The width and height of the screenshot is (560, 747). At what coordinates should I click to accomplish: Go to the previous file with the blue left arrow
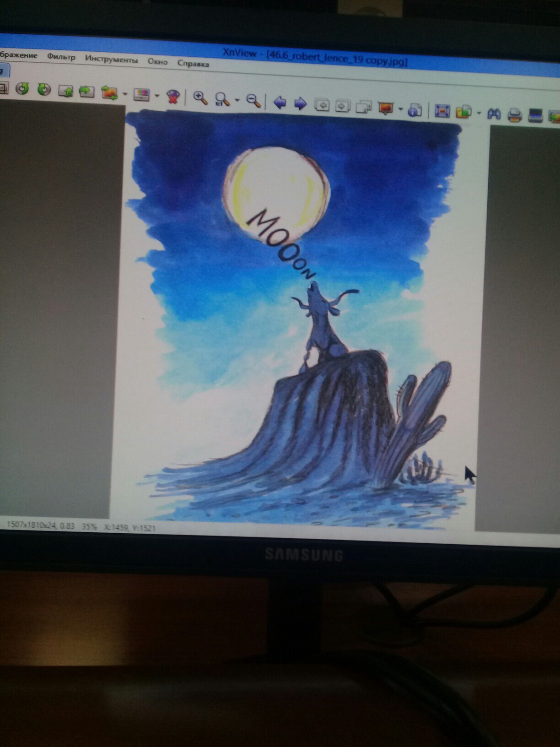click(x=279, y=102)
